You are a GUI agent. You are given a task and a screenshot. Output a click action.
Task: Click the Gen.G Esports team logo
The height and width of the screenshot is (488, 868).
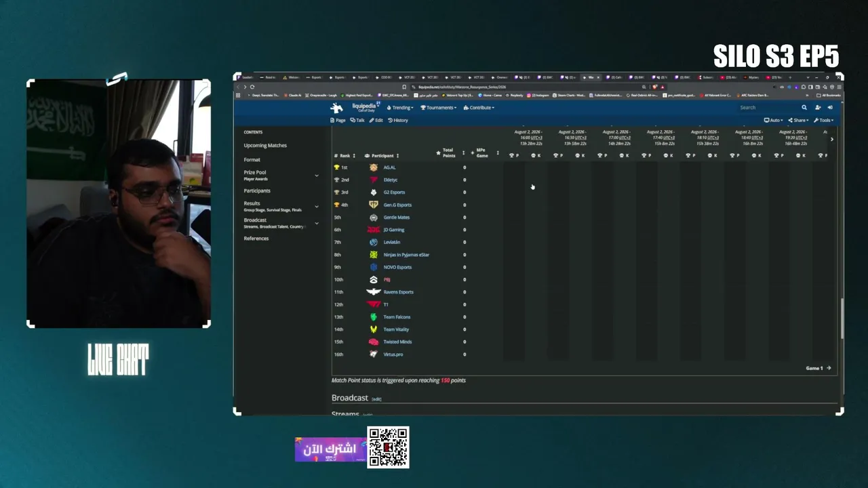(373, 205)
